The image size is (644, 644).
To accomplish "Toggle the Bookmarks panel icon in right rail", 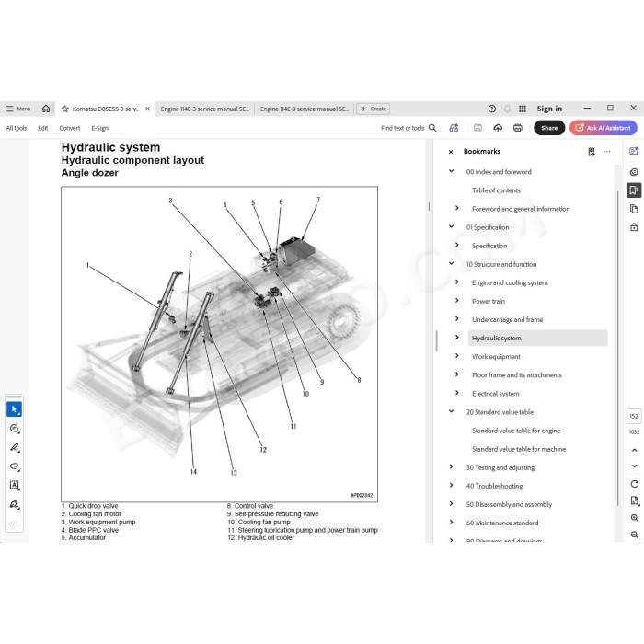I will pyautogui.click(x=634, y=190).
